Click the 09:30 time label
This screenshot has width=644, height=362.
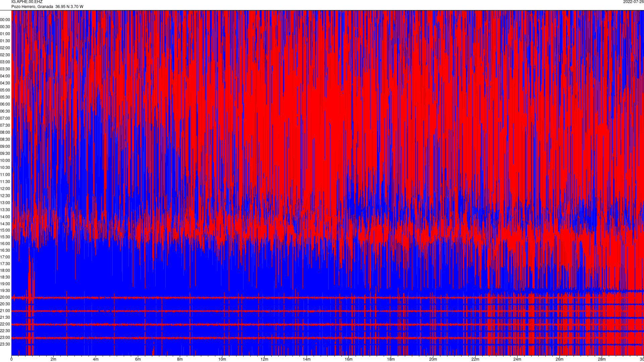[x=5, y=154]
